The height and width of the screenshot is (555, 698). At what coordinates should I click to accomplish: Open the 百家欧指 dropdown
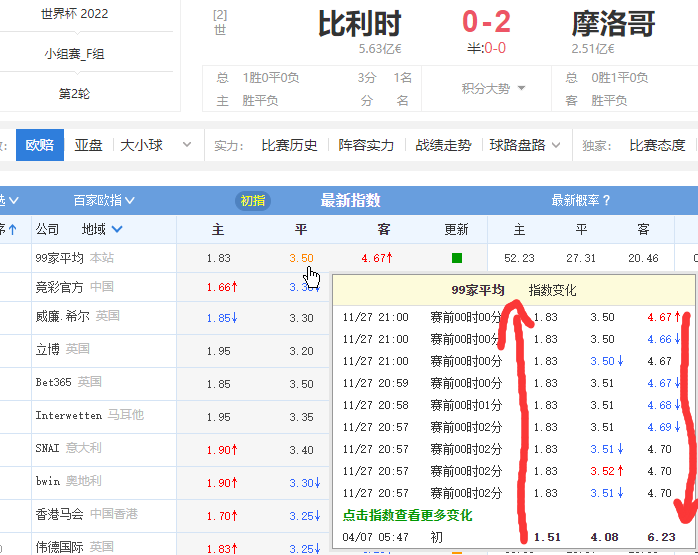pos(104,201)
